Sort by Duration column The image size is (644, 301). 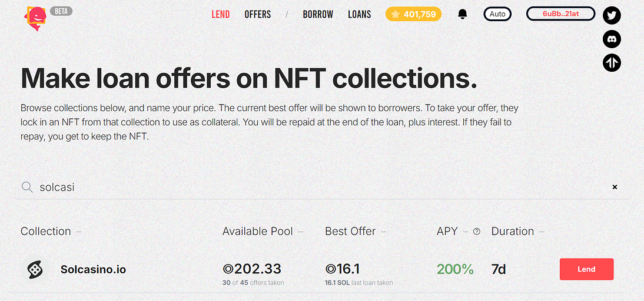(x=513, y=231)
